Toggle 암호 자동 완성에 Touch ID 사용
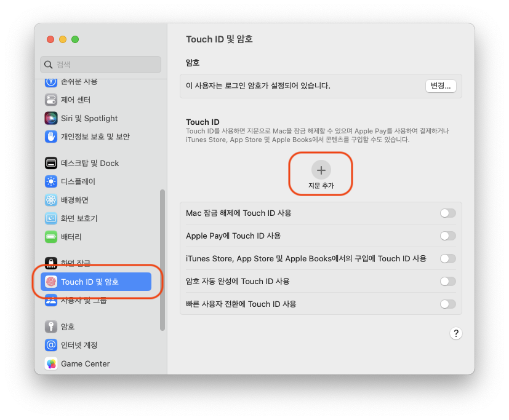509x420 pixels. click(x=447, y=281)
